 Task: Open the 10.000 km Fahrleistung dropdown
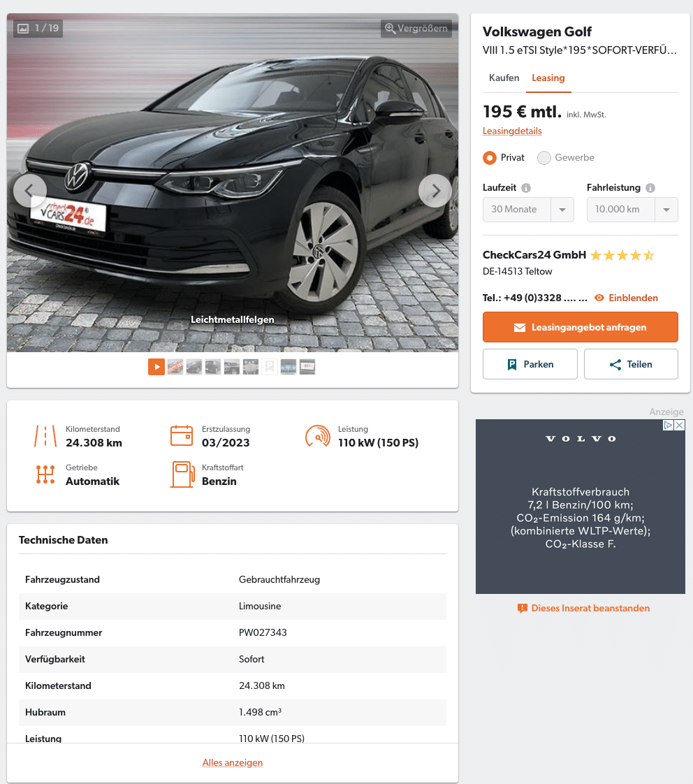tap(632, 210)
